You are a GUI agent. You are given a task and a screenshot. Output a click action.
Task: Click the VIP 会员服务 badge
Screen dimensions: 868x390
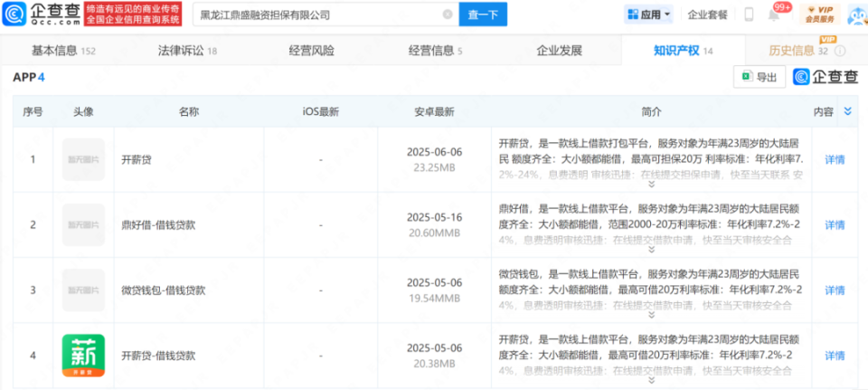click(x=819, y=14)
